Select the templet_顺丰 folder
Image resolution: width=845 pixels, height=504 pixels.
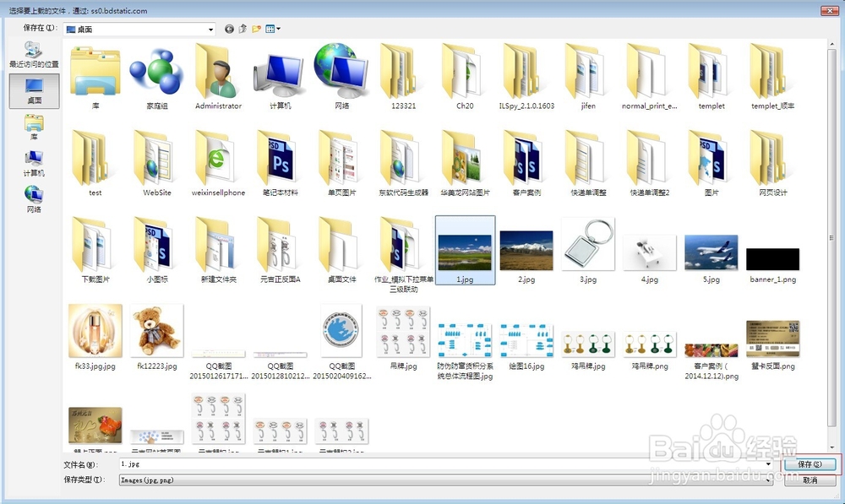(x=773, y=78)
